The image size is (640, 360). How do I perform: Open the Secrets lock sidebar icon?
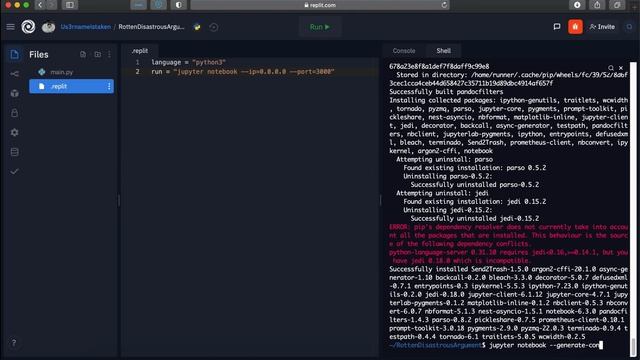[14, 113]
